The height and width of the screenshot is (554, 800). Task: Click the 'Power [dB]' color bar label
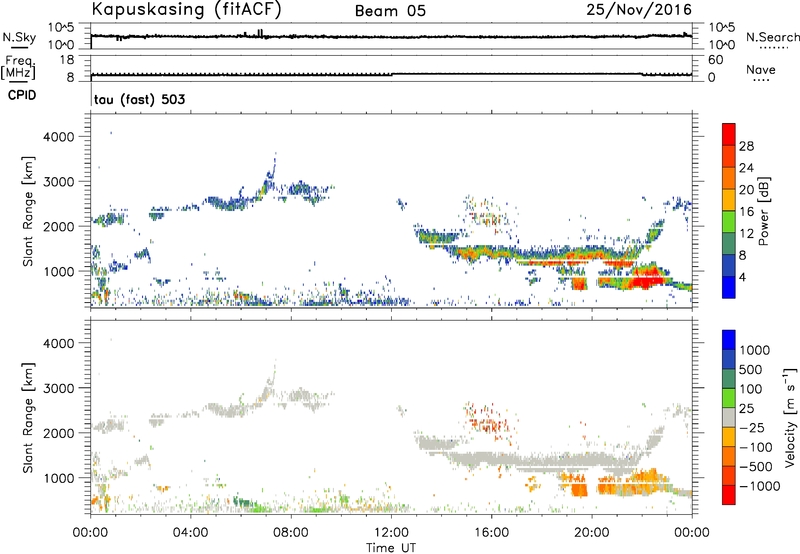point(763,211)
